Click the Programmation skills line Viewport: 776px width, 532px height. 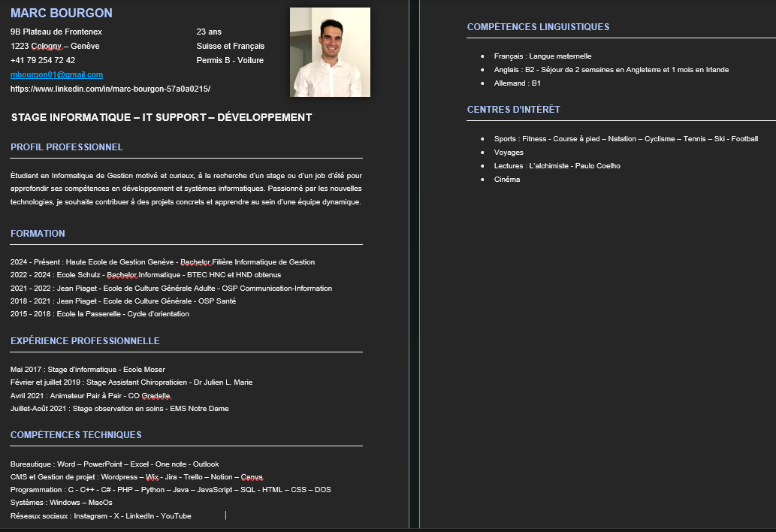coord(171,490)
